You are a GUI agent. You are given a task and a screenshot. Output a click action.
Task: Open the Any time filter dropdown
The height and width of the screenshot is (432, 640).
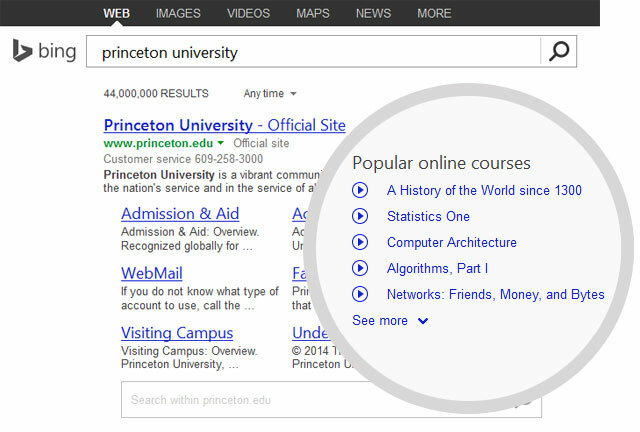270,94
